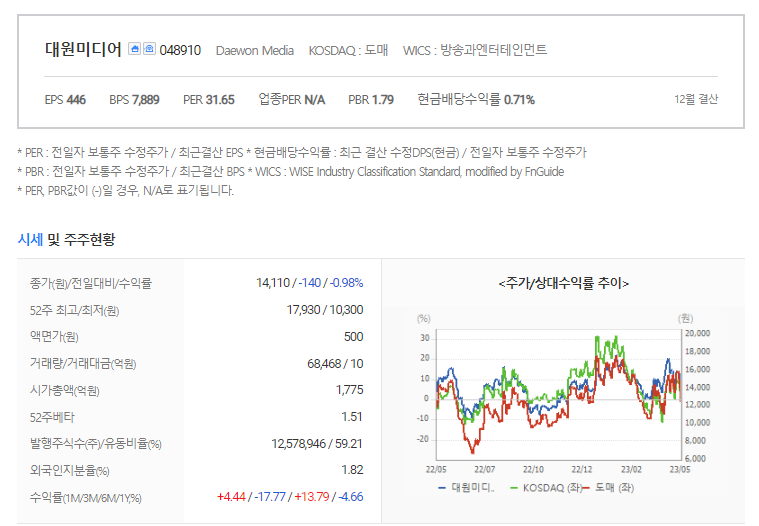Click the 도매 (좌) legend entry
759x526 pixels.
(x=607, y=488)
